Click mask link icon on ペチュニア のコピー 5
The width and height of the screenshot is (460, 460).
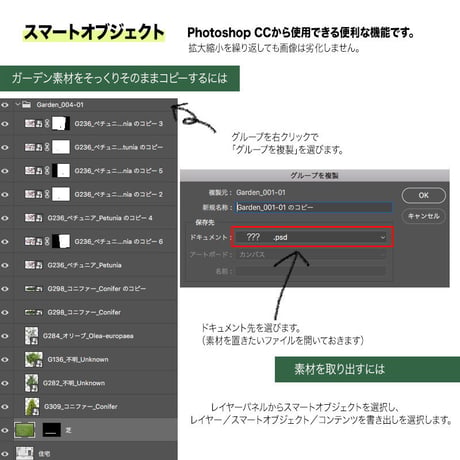pos(47,171)
